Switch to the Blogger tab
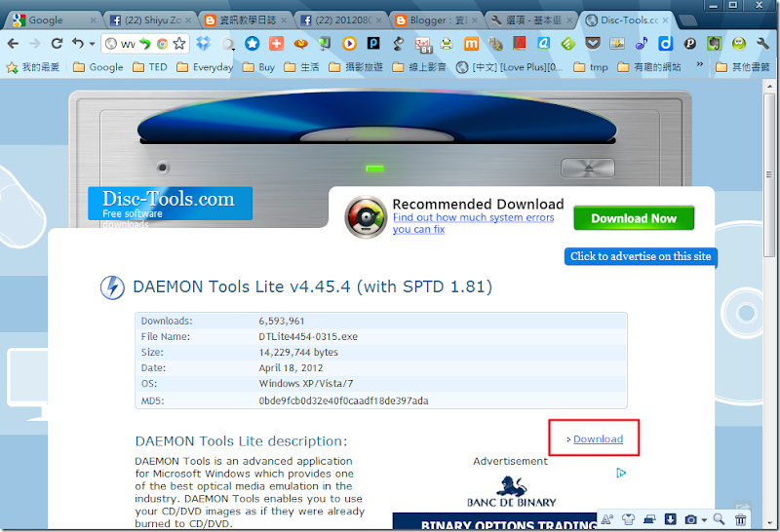 click(435, 20)
